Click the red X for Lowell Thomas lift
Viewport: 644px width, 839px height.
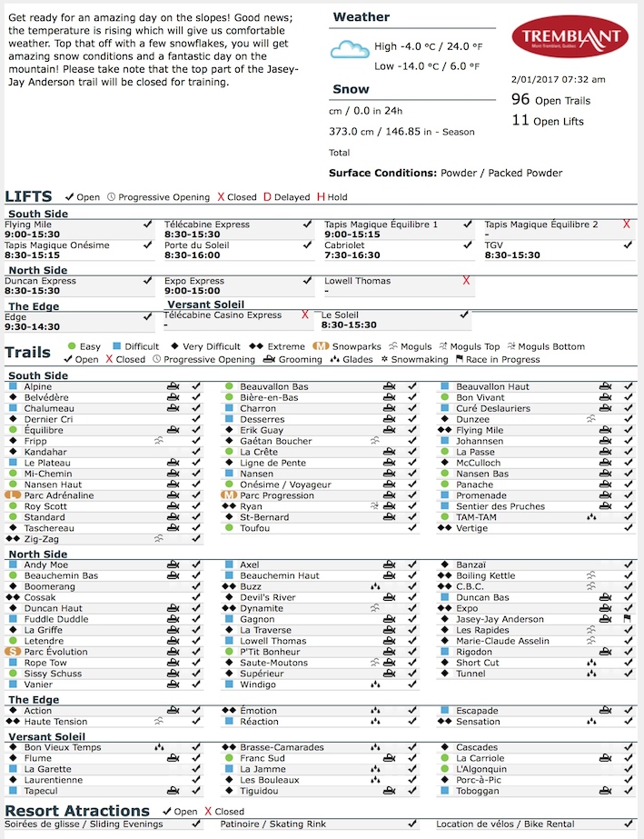coord(466,280)
